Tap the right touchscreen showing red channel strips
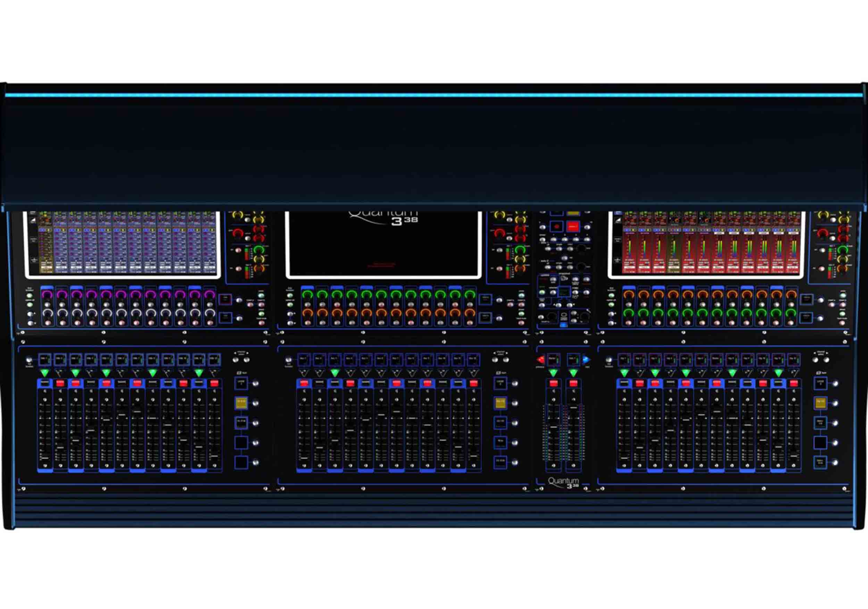 [706, 244]
